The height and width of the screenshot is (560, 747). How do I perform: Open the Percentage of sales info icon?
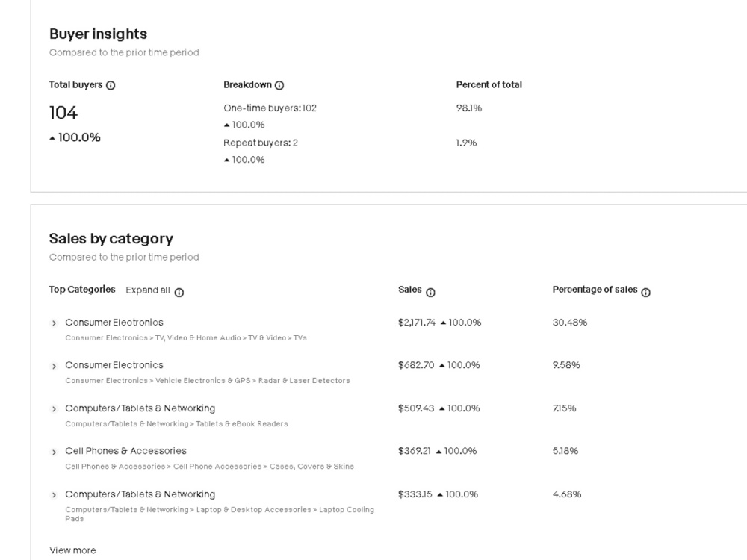click(x=645, y=293)
